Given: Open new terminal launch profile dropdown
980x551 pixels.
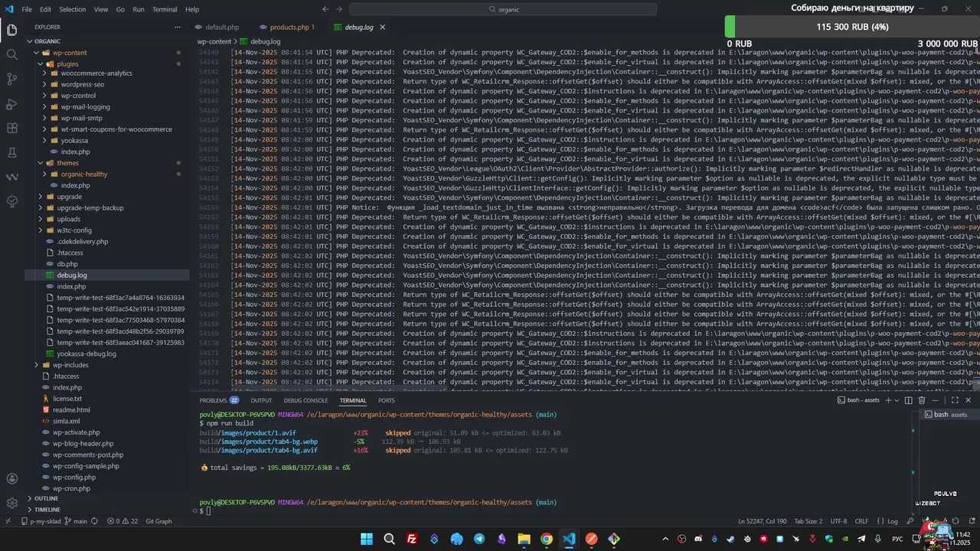Looking at the screenshot, I should 897,400.
